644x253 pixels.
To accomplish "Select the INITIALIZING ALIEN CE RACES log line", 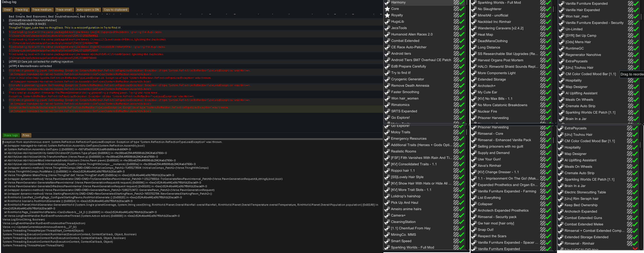I will (x=28, y=24).
